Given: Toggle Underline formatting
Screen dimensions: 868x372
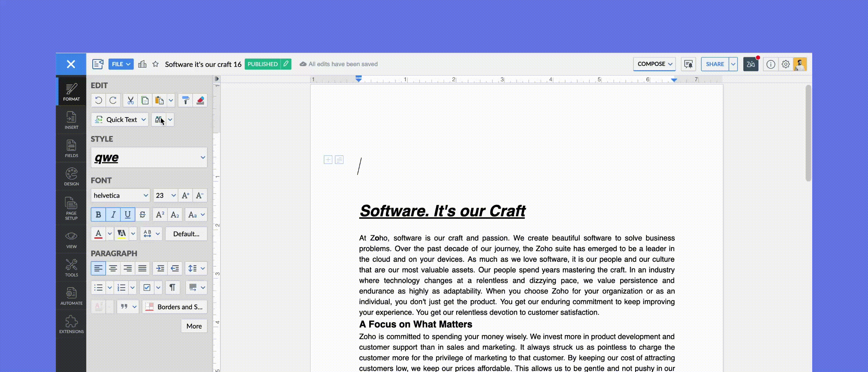Looking at the screenshot, I should tap(127, 215).
